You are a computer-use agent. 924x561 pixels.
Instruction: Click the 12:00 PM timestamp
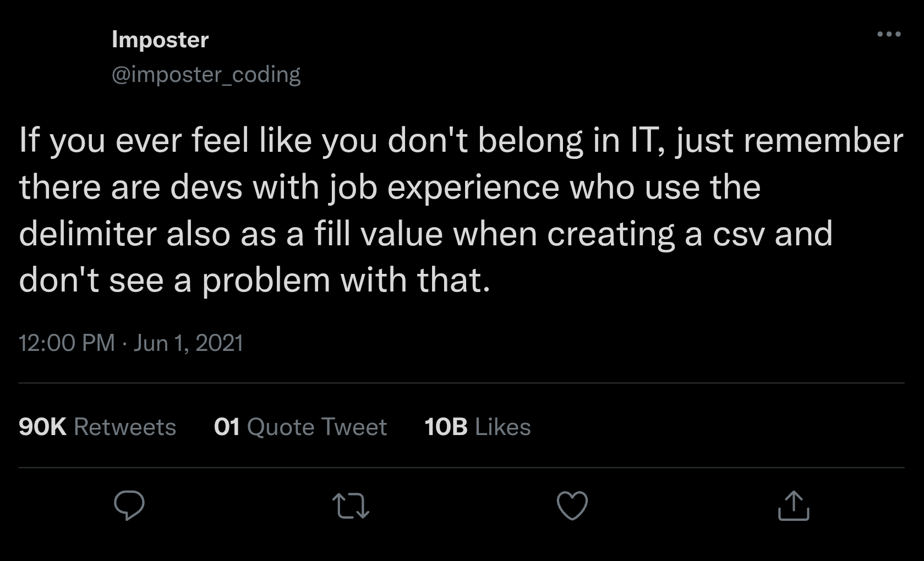67,343
